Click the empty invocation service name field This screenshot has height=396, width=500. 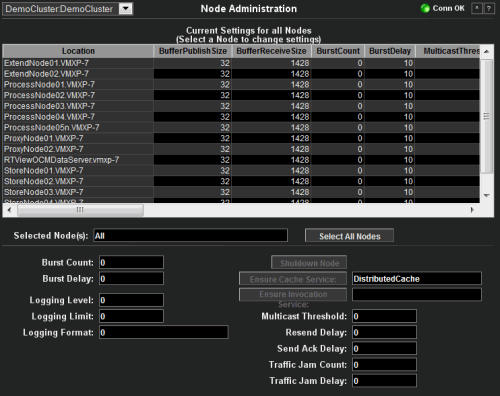point(417,295)
